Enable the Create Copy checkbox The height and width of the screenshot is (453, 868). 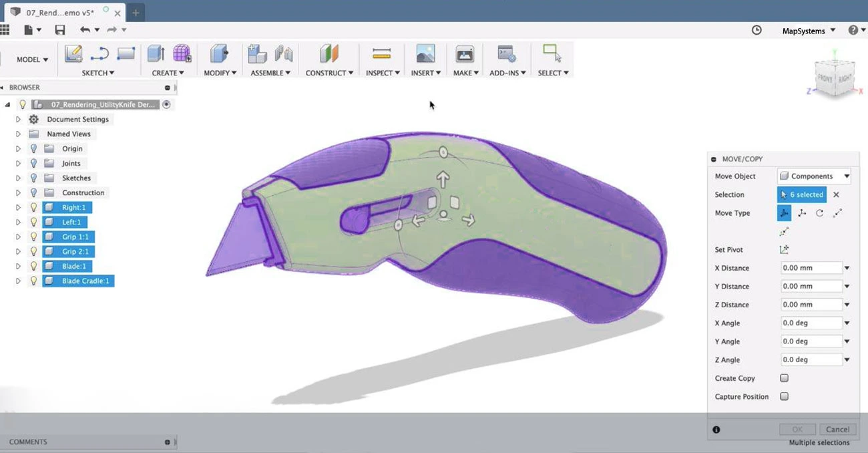tap(785, 378)
